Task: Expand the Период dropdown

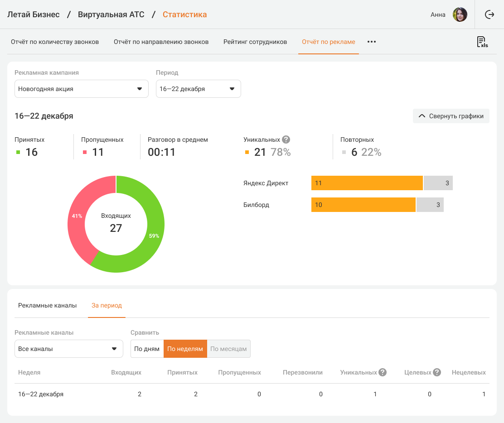Action: tap(198, 89)
